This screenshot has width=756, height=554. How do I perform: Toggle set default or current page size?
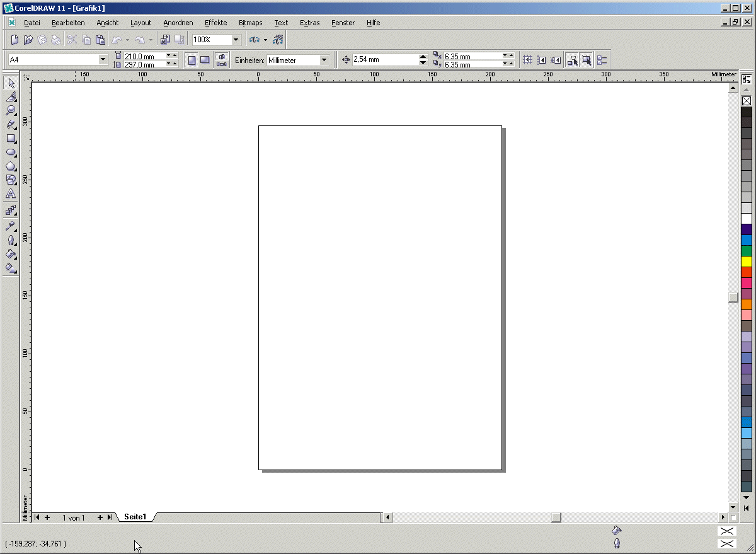(222, 60)
